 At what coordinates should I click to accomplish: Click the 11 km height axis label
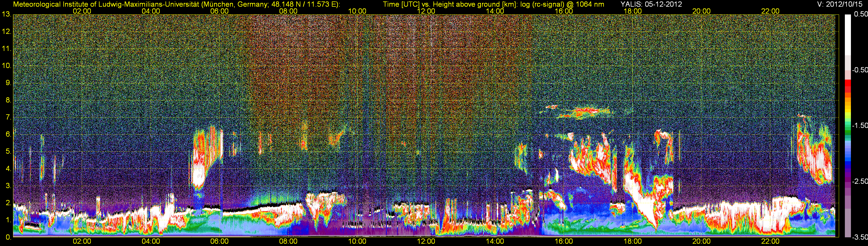click(x=6, y=49)
